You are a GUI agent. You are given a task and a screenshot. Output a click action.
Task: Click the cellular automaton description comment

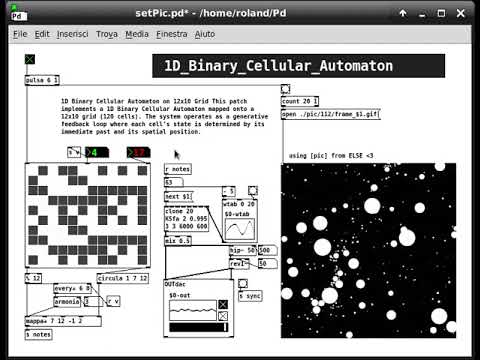[165, 116]
